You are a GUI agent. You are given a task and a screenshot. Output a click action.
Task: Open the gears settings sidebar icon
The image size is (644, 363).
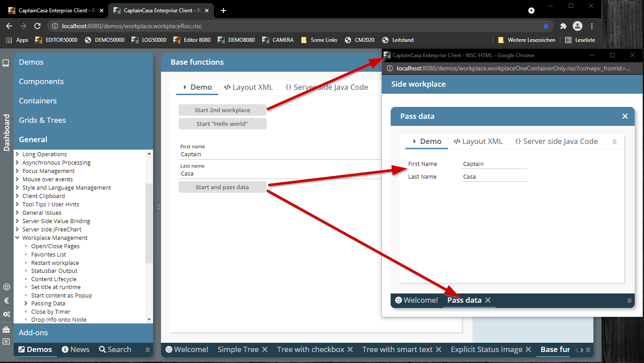(x=6, y=314)
